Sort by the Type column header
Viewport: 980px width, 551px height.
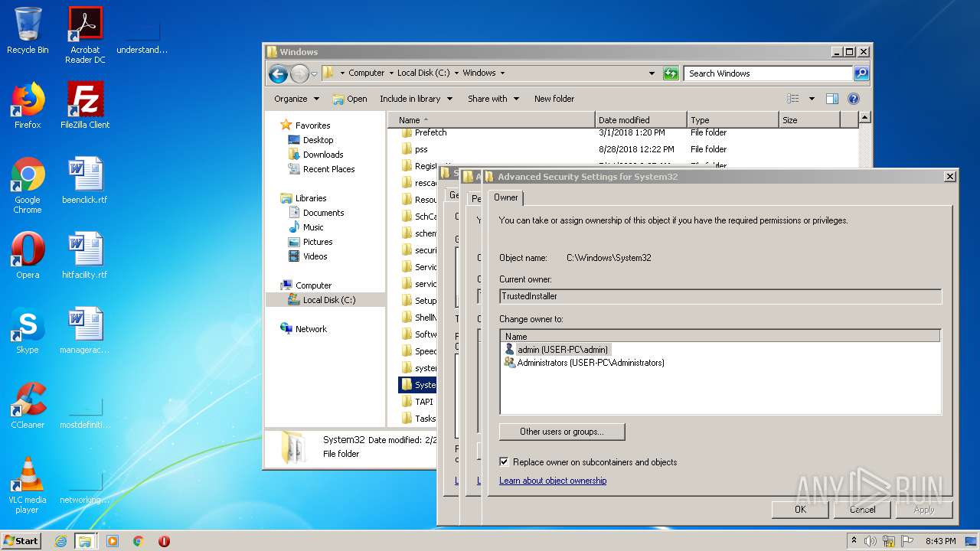click(733, 120)
